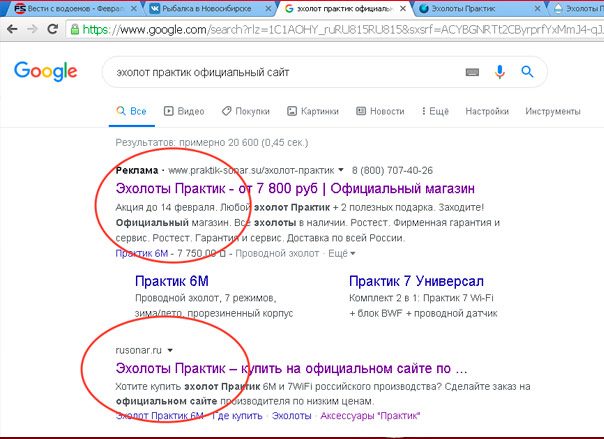Select the 'Видео' search filter

click(184, 111)
